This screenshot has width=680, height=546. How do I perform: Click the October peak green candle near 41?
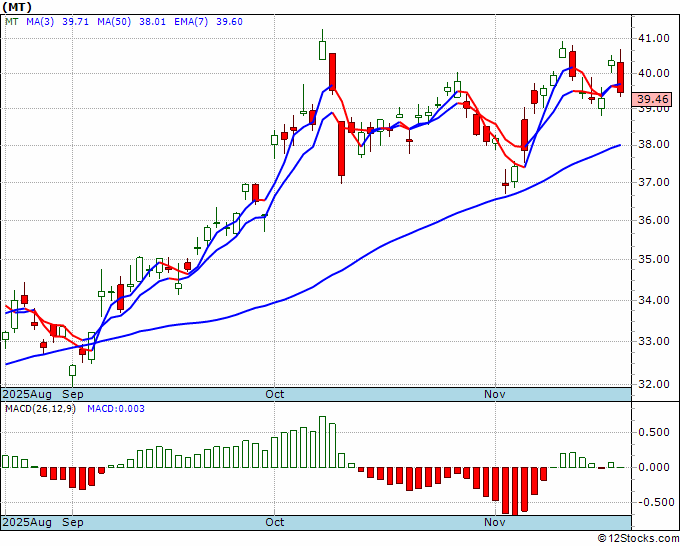pos(322,50)
